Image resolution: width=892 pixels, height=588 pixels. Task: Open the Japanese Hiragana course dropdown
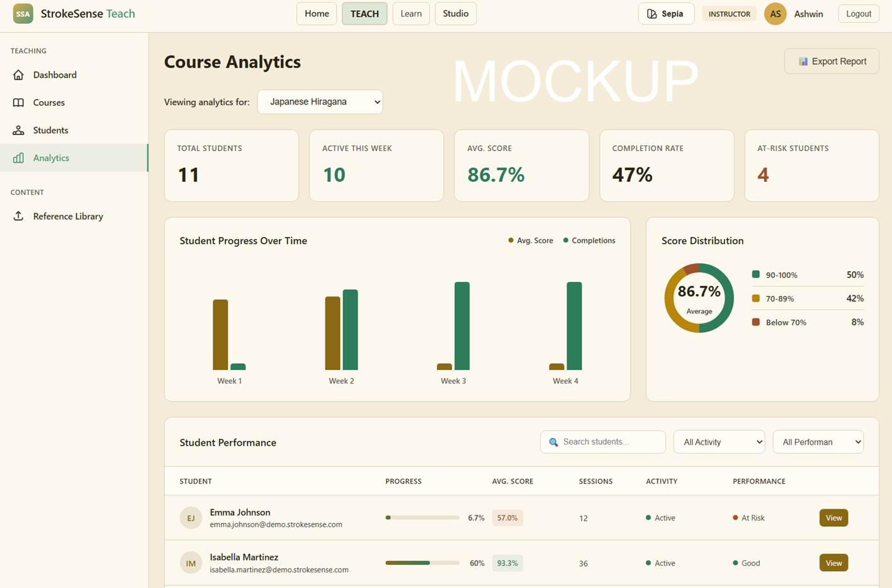[x=320, y=102]
